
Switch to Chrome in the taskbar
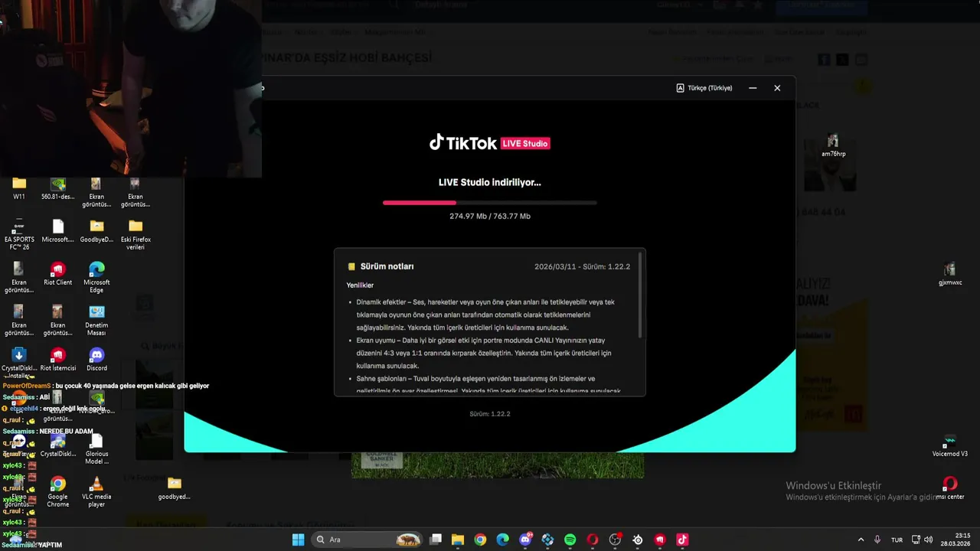480,540
